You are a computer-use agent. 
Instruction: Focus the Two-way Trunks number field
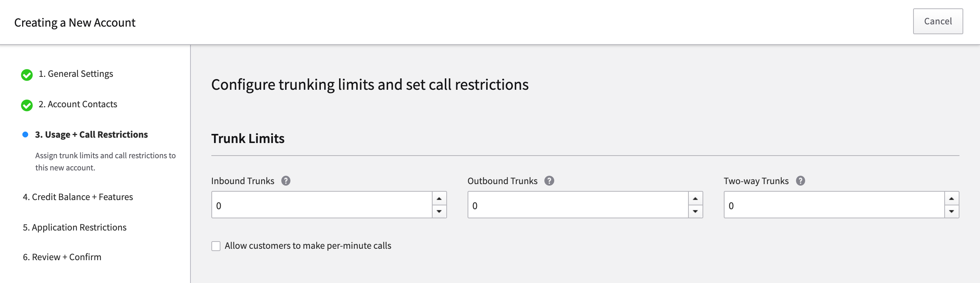tap(834, 205)
